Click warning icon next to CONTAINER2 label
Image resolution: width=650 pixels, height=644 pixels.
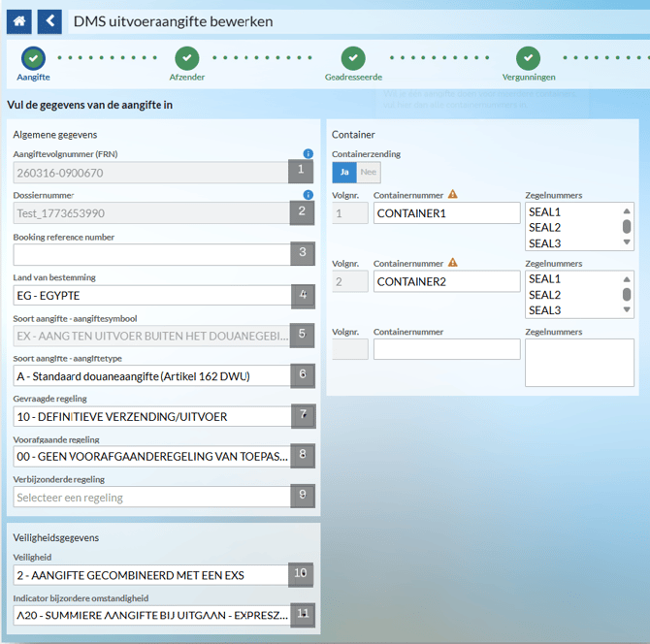(x=453, y=262)
